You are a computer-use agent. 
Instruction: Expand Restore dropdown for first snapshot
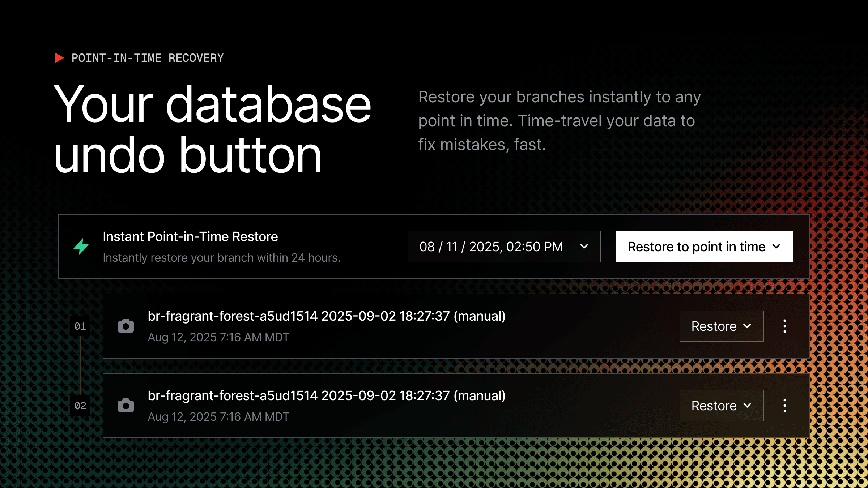tap(721, 326)
